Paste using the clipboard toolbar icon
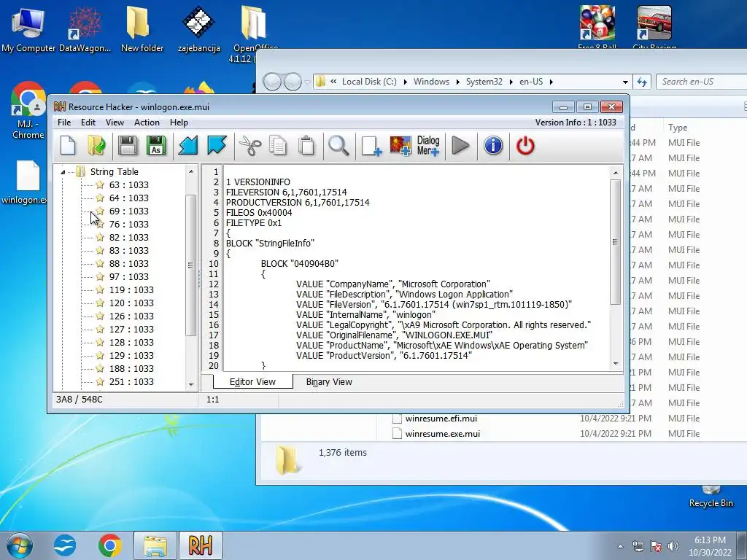 [x=306, y=145]
